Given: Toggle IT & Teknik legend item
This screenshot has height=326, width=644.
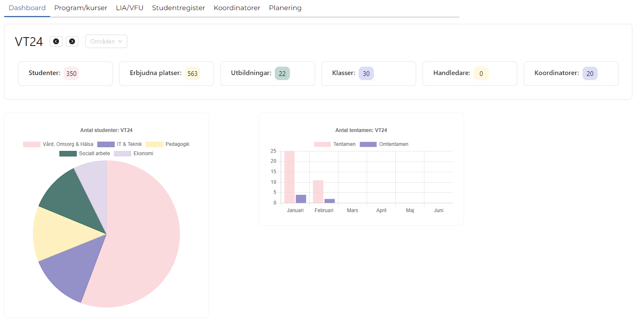Looking at the screenshot, I should [x=120, y=144].
